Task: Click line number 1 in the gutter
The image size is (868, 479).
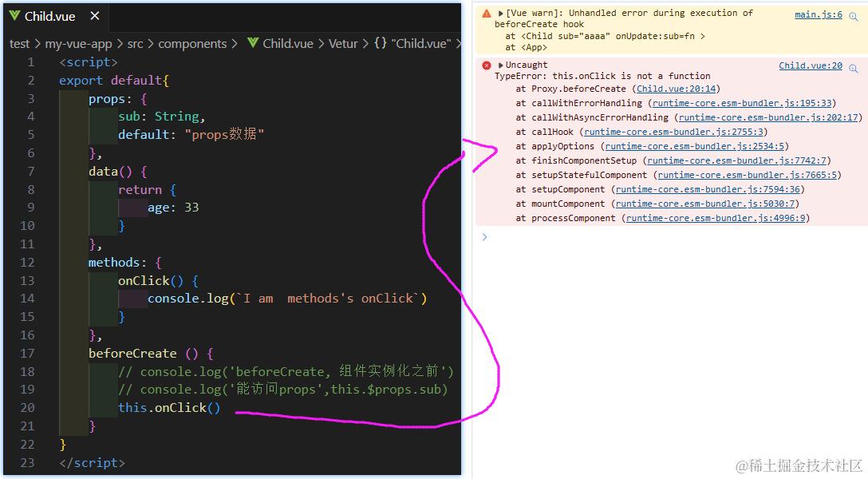Action: 31,62
